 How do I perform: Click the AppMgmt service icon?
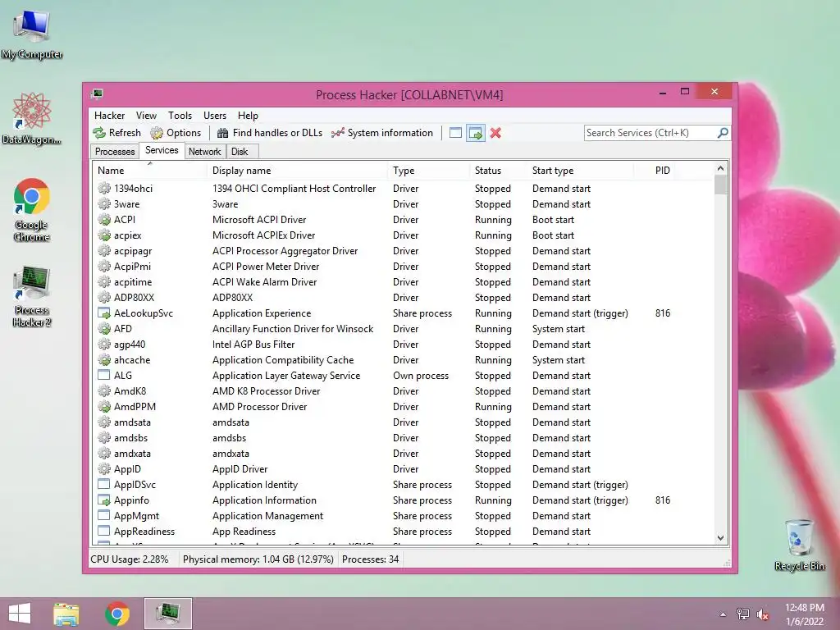tap(104, 515)
